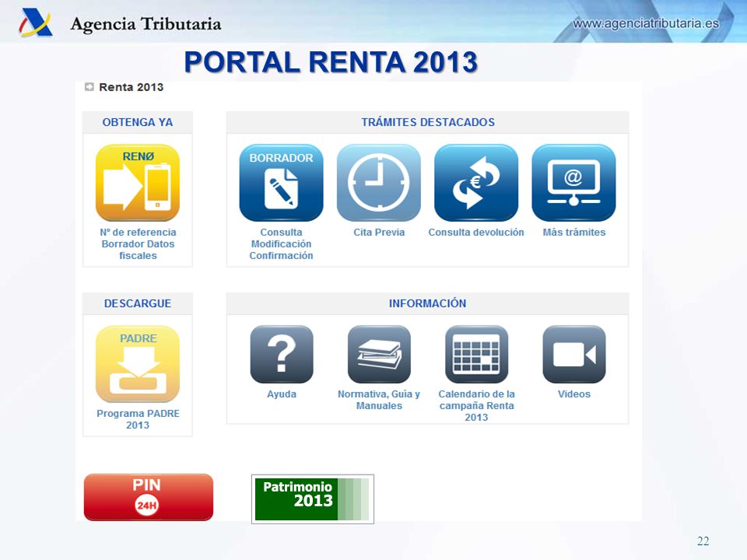Open the Consulta devolución euro arrows icon
The width and height of the screenshot is (747, 560).
[476, 182]
